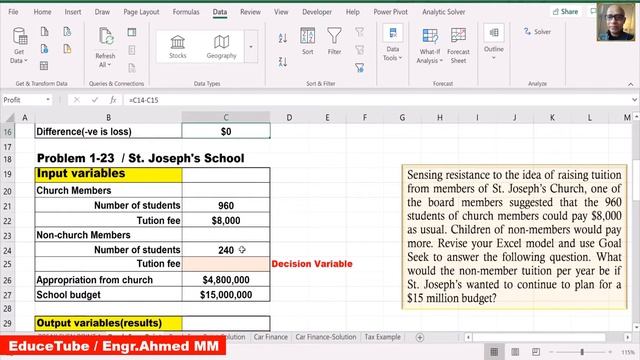Image resolution: width=640 pixels, height=360 pixels.
Task: Cancel formula entry with X
Action: [76, 100]
